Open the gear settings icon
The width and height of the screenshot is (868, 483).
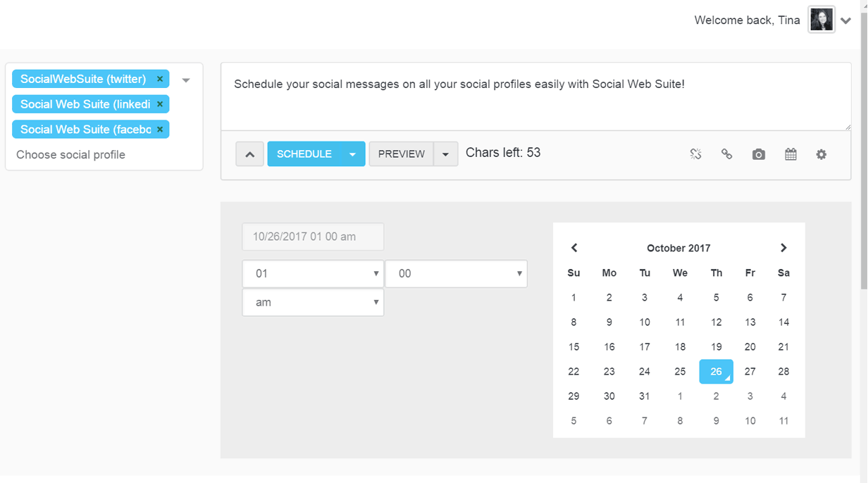tap(821, 154)
